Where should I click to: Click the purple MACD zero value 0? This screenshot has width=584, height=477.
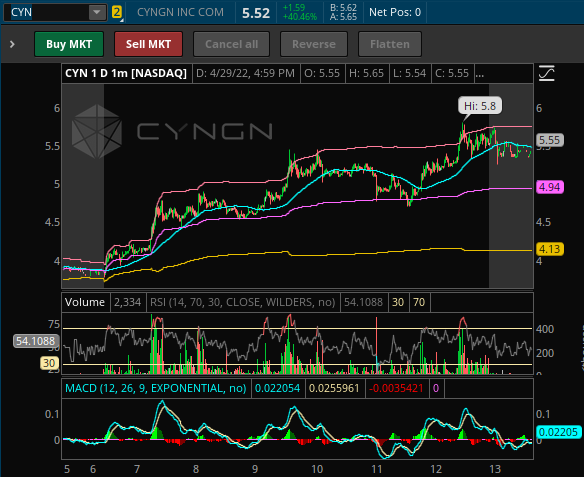[436, 388]
